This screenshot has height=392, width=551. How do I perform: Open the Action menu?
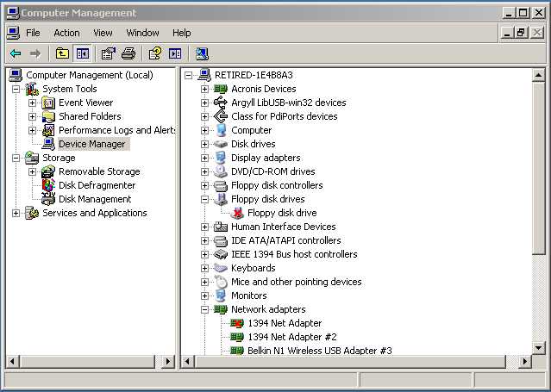click(66, 33)
